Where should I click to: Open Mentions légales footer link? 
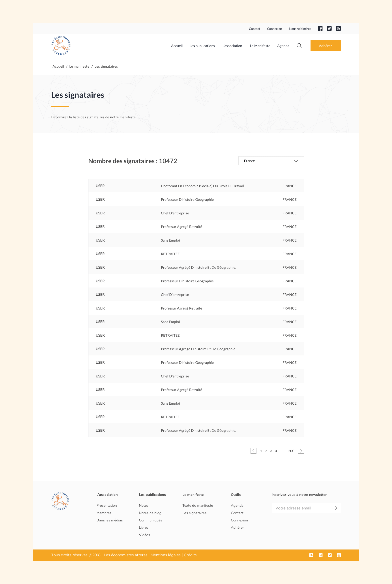pyautogui.click(x=166, y=555)
